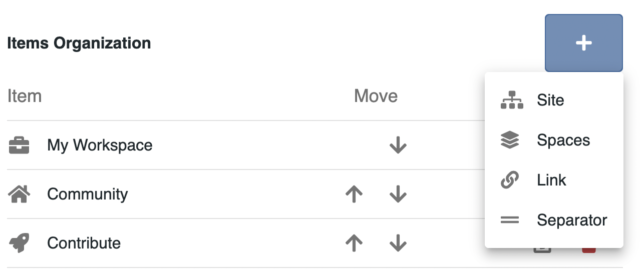This screenshot has width=644, height=269.
Task: Move Contribute down with the down arrow
Action: click(x=398, y=243)
